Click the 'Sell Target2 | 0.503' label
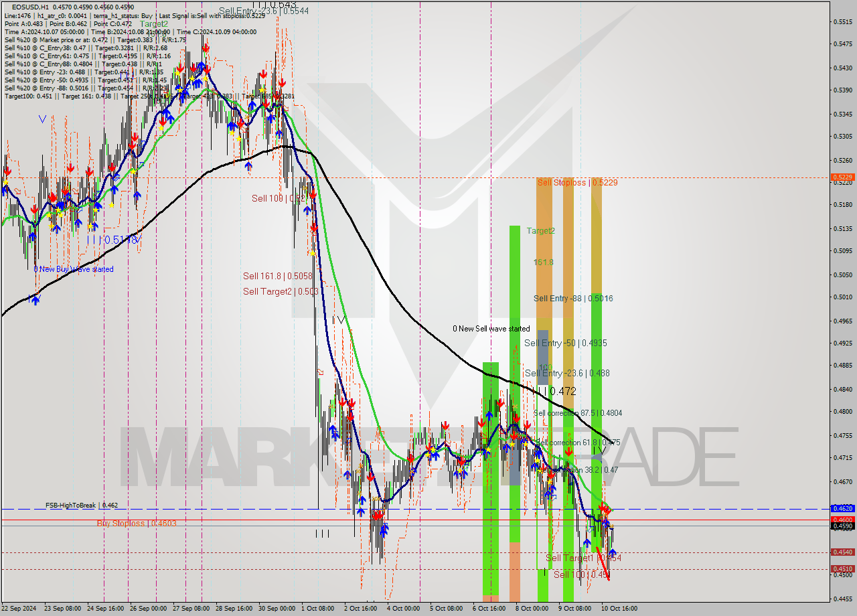The height and width of the screenshot is (616, 857). [x=281, y=291]
